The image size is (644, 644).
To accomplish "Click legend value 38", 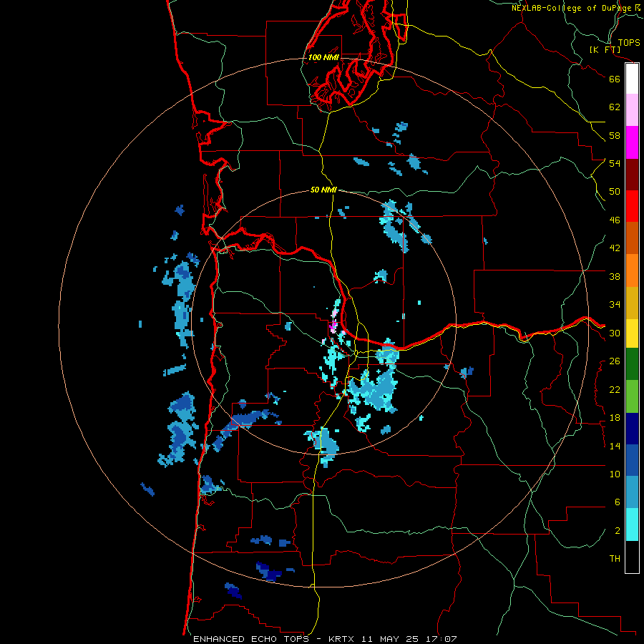I will [x=615, y=276].
